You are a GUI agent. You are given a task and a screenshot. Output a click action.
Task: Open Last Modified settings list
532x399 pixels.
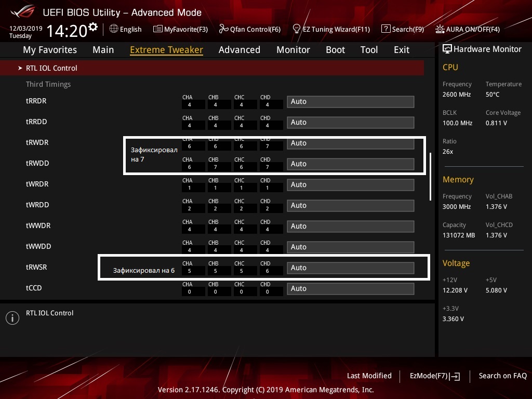(x=369, y=376)
